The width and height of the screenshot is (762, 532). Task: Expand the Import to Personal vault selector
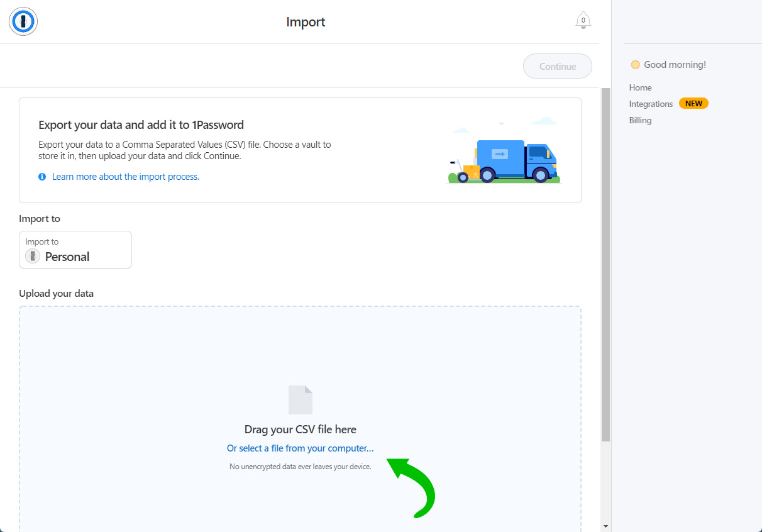(x=75, y=250)
